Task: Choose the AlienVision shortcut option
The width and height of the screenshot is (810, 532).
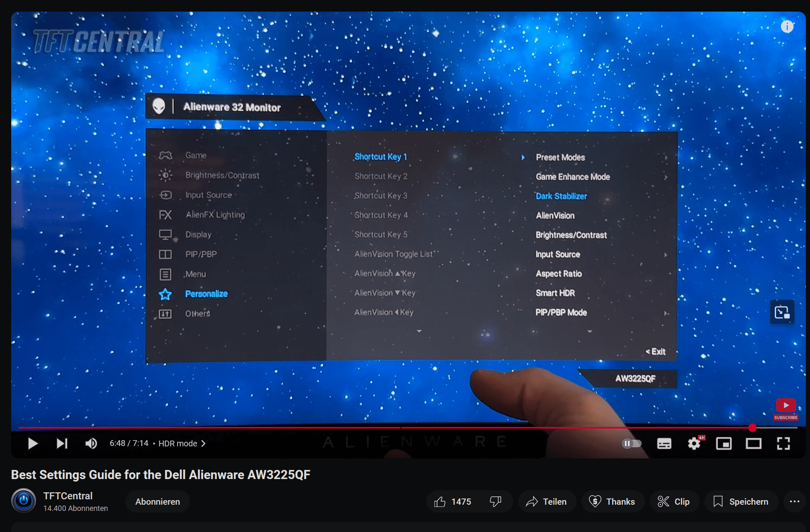Action: tap(555, 216)
